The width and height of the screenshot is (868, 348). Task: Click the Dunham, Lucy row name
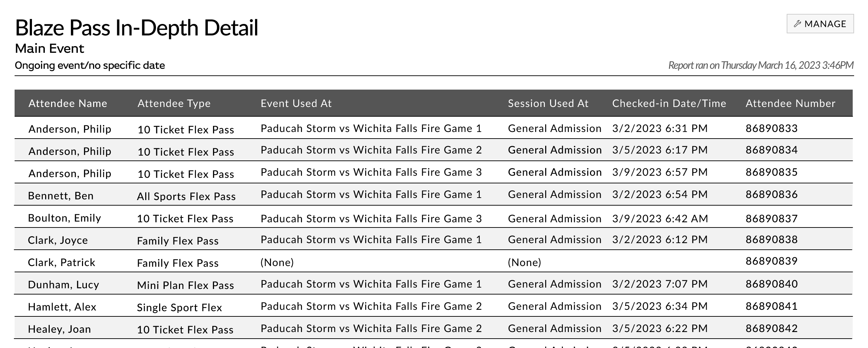click(63, 284)
